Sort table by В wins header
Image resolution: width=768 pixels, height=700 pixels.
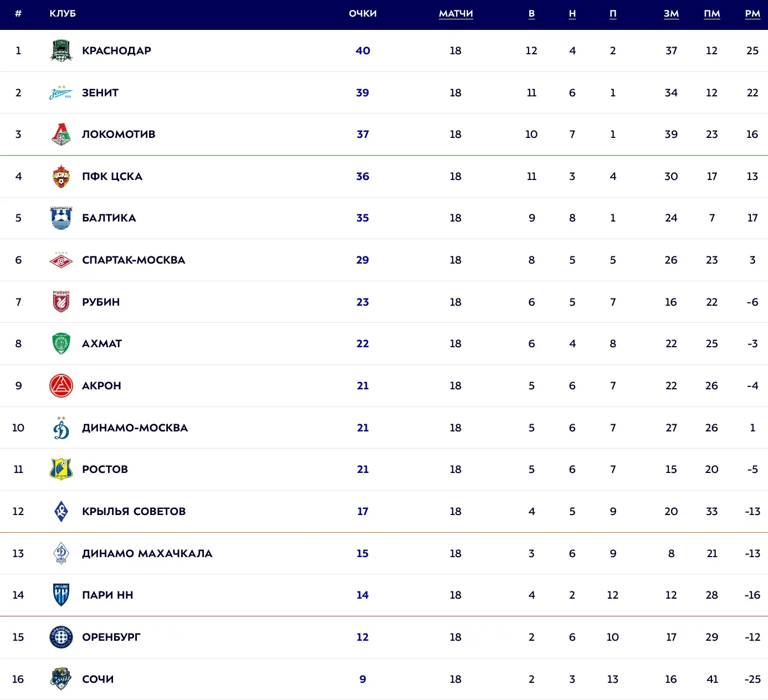[531, 14]
